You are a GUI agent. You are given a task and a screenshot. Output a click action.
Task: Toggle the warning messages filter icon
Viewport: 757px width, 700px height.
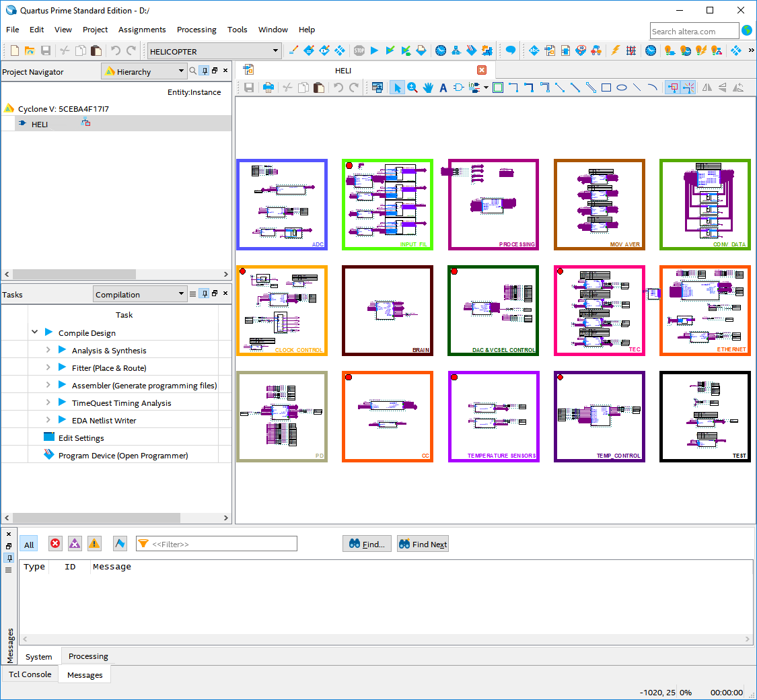pyautogui.click(x=94, y=544)
